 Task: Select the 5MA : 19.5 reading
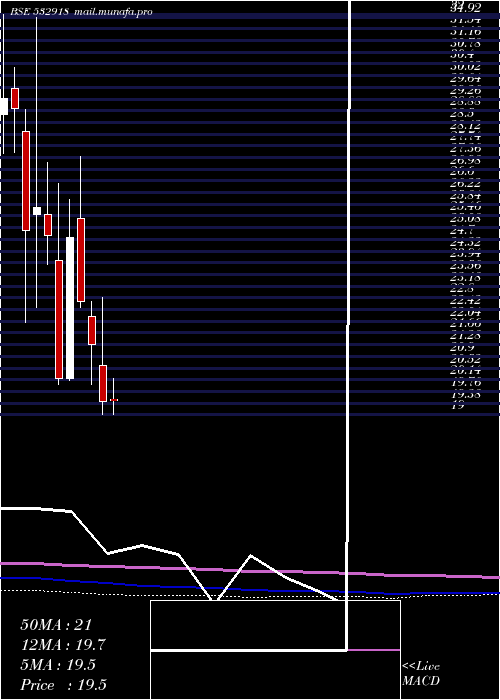click(58, 665)
